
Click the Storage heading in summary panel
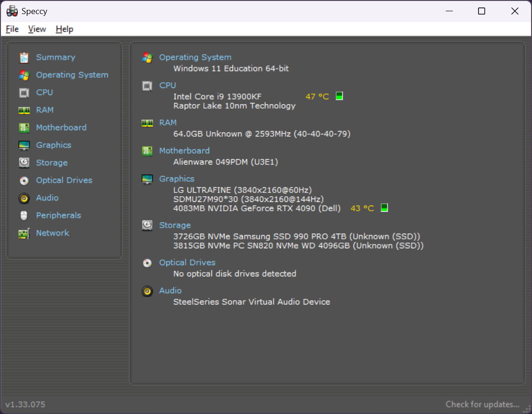click(175, 225)
